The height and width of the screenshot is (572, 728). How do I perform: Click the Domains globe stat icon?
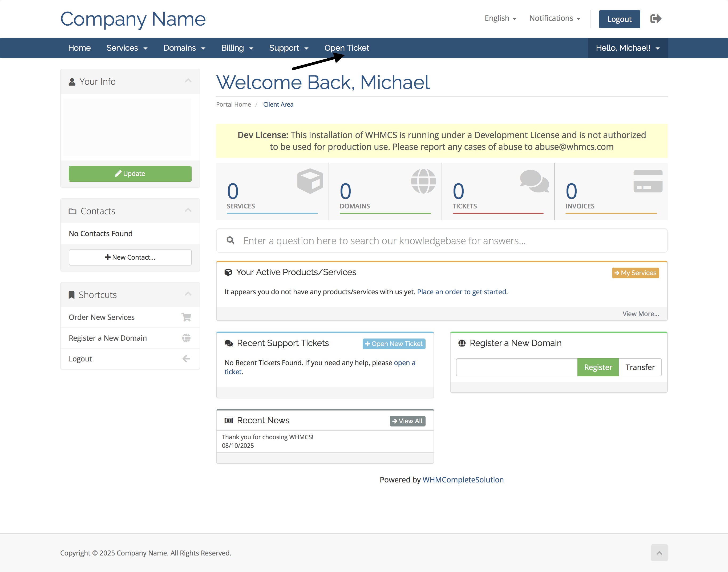coord(423,181)
